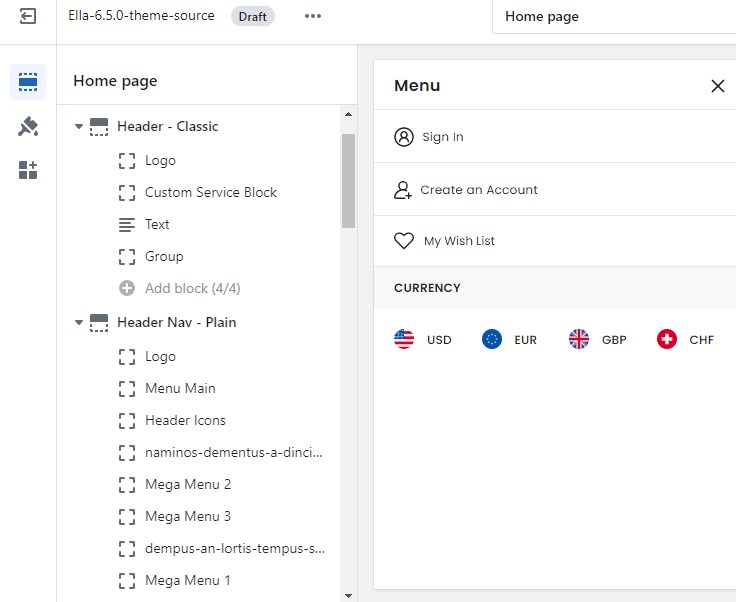736x602 pixels.
Task: Click Add block (4/4) button
Action: (x=192, y=288)
